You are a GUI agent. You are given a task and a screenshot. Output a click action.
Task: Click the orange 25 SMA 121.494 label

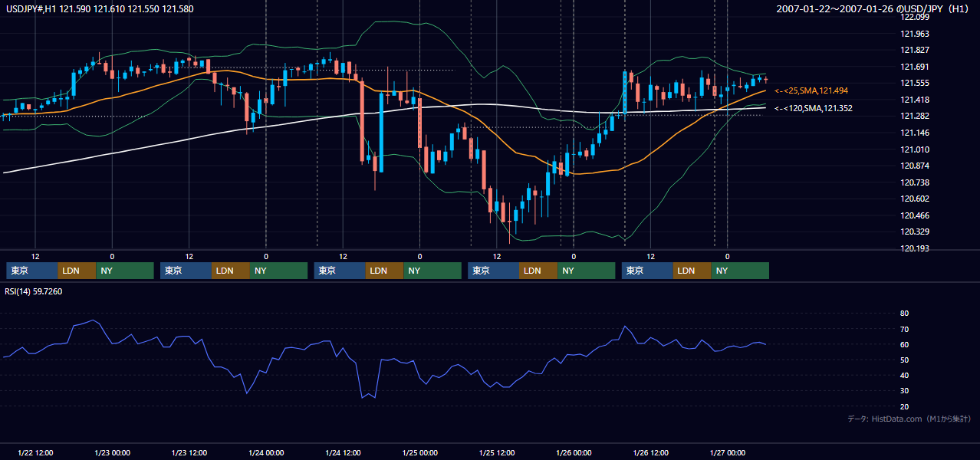click(811, 90)
